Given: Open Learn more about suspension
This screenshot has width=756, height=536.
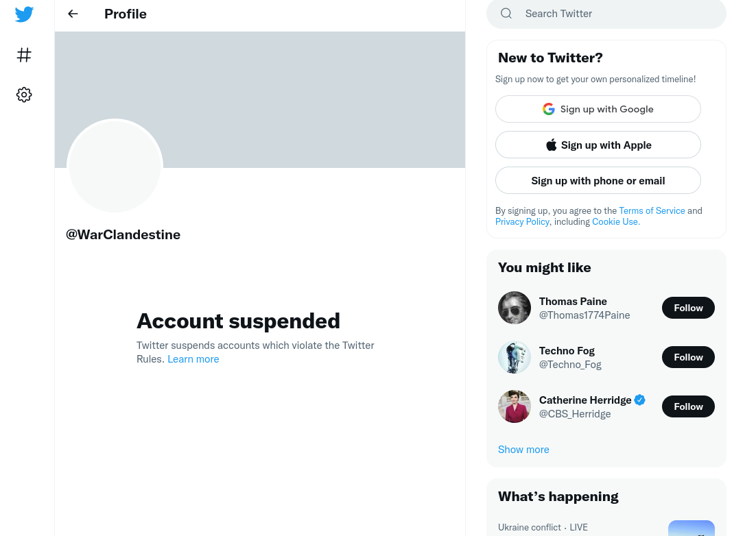Looking at the screenshot, I should (193, 358).
